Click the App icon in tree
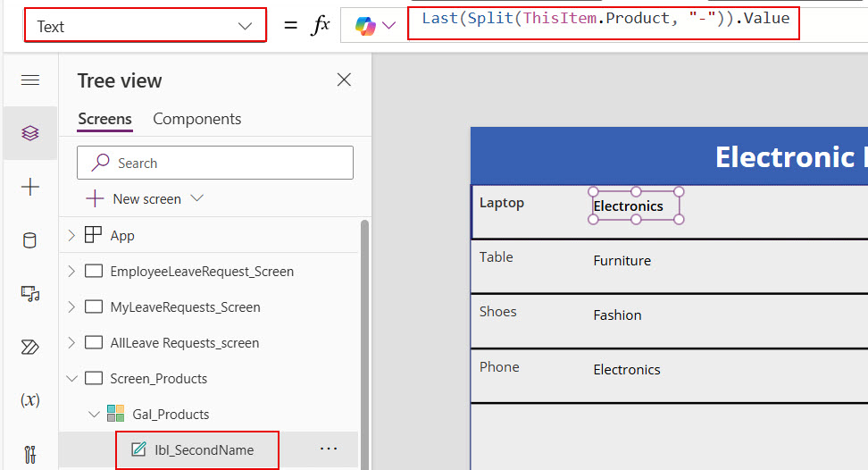This screenshot has height=470, width=868. pos(93,235)
